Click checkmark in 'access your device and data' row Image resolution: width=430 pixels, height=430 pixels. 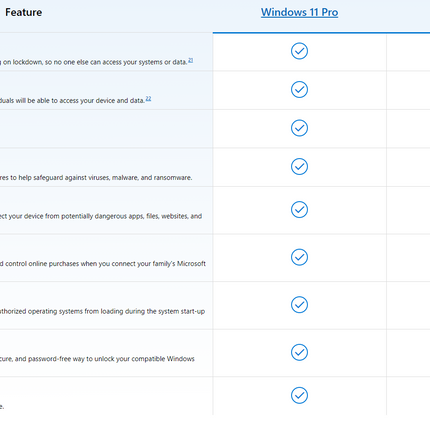[299, 89]
